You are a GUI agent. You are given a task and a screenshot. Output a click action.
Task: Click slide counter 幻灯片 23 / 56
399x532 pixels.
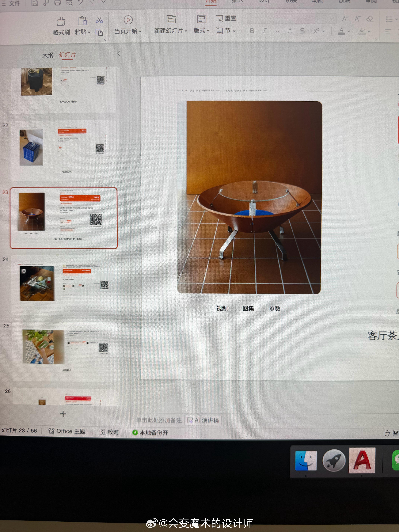tap(19, 430)
